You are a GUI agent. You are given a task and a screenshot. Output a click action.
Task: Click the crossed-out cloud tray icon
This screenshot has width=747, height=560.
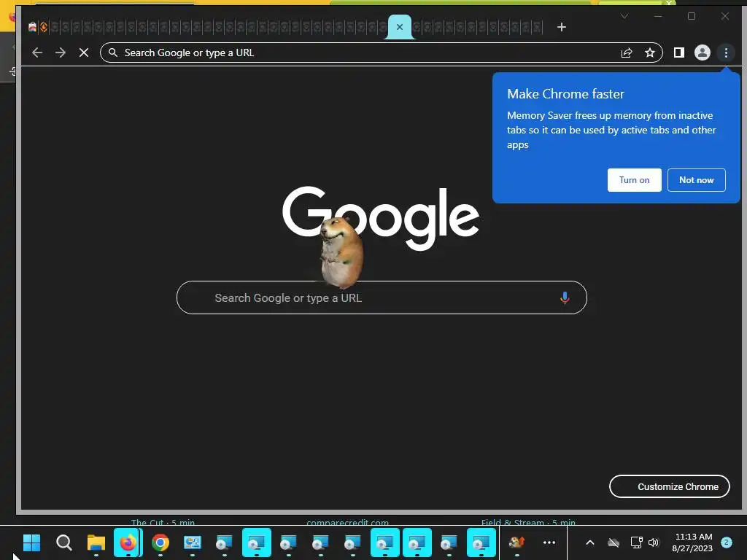click(x=614, y=542)
